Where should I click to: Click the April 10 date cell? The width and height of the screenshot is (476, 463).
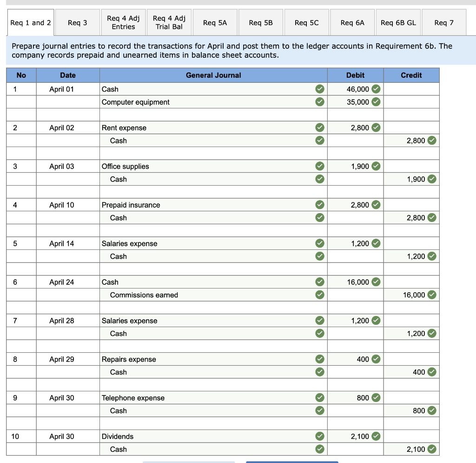(x=68, y=205)
